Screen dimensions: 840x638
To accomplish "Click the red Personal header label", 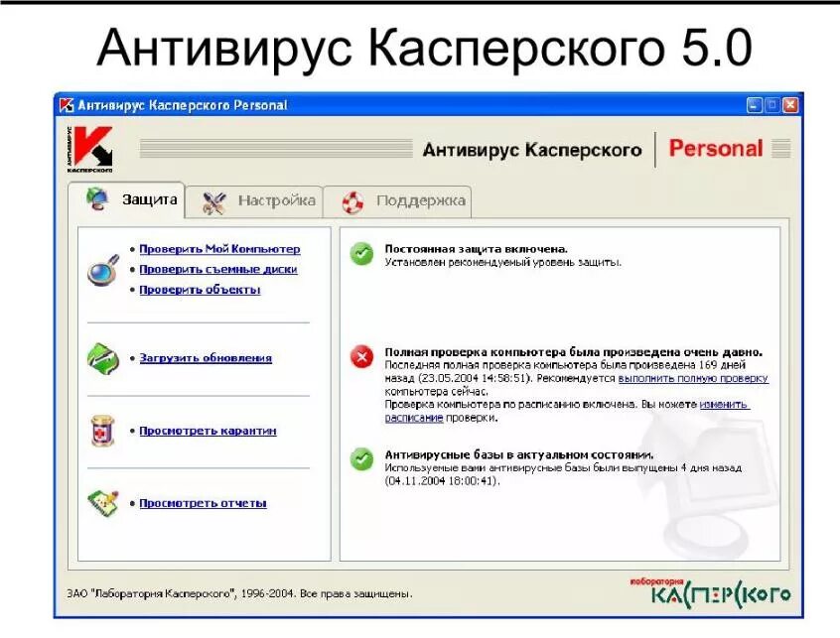I will point(716,148).
